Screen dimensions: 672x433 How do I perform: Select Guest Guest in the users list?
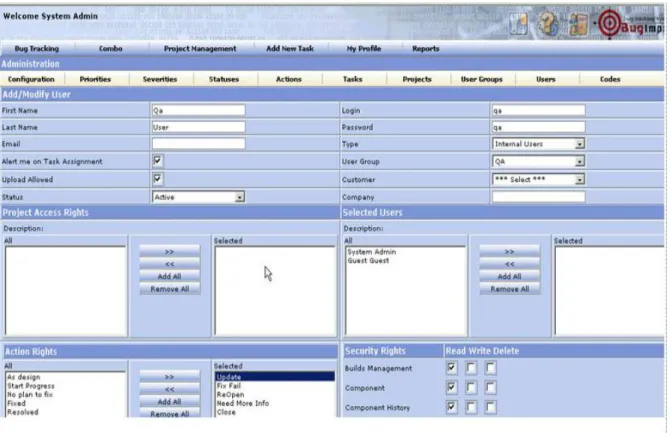pyautogui.click(x=368, y=261)
